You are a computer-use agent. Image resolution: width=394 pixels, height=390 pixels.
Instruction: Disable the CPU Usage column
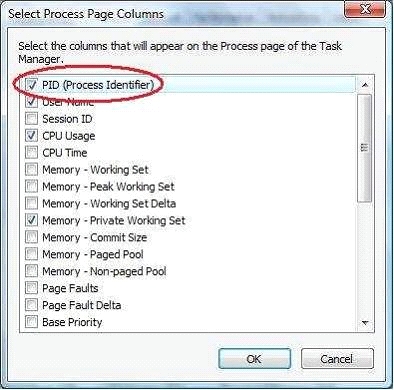tap(32, 136)
